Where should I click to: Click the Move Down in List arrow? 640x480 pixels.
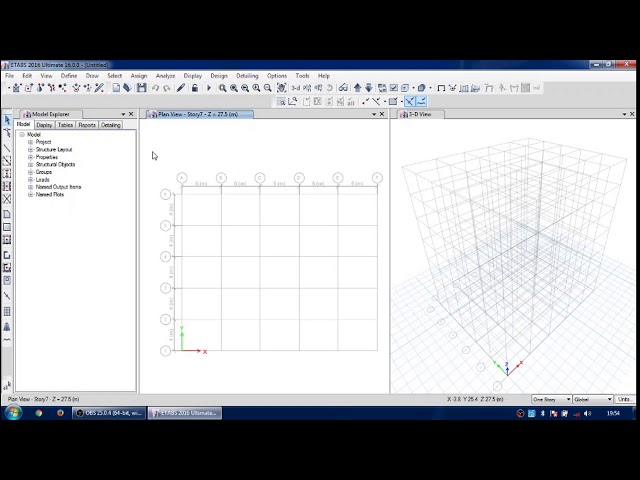click(x=369, y=88)
